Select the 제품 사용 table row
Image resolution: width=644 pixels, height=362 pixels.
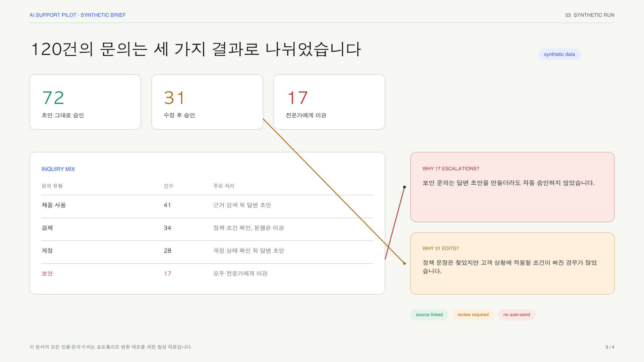[x=207, y=205]
